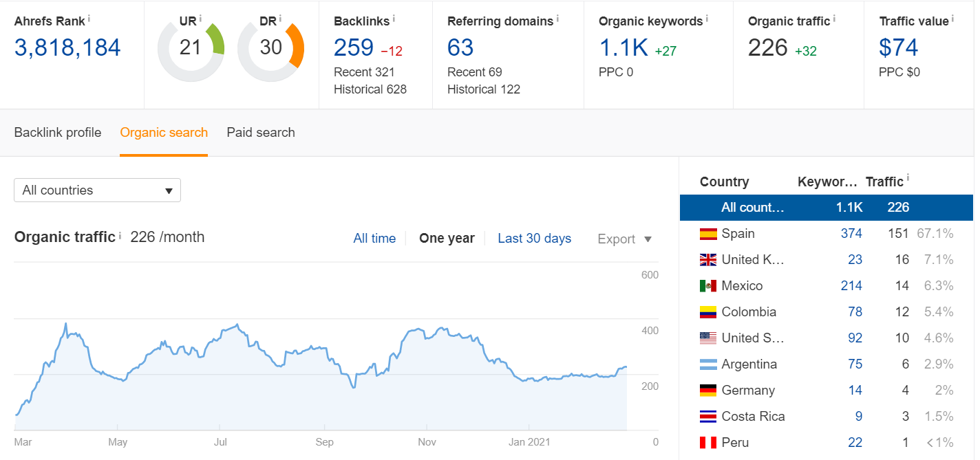Open Argentina's 75 keywords link
The image size is (980, 460).
(855, 364)
